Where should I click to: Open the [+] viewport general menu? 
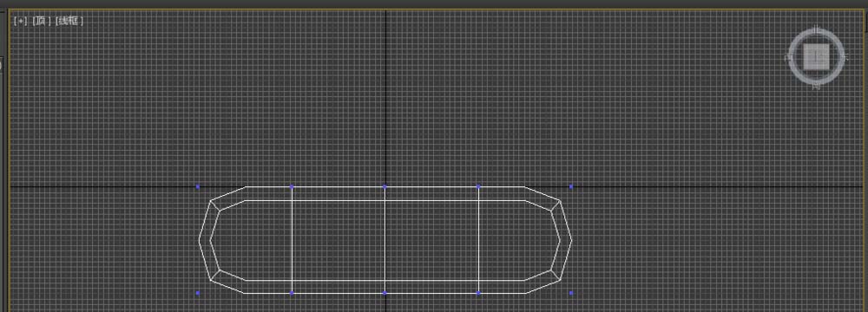(x=20, y=21)
